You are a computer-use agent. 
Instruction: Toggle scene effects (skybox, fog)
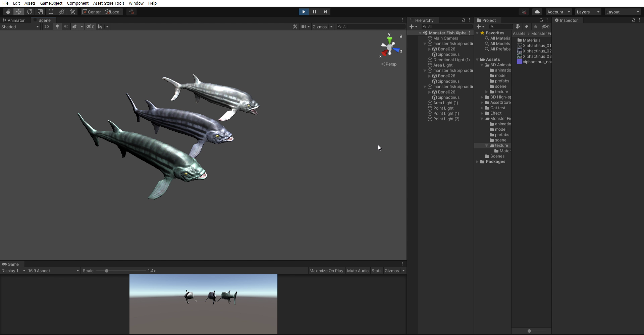74,26
